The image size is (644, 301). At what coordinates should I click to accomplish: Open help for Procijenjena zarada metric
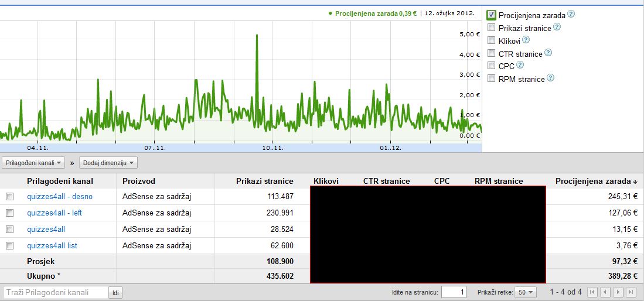click(571, 14)
